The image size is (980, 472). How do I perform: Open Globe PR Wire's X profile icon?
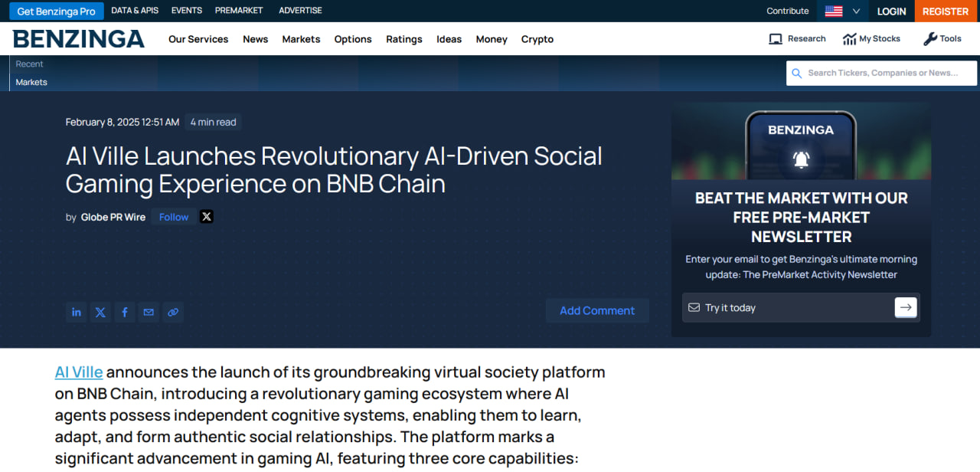[206, 217]
